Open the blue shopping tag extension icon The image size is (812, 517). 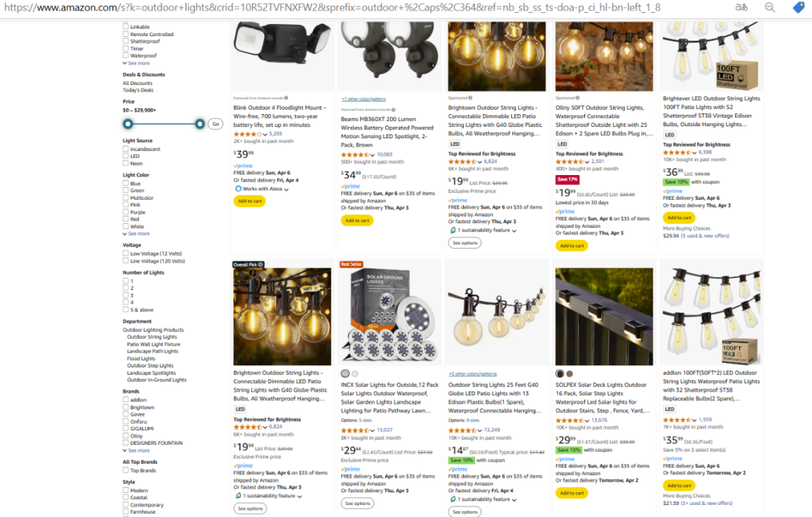point(798,8)
